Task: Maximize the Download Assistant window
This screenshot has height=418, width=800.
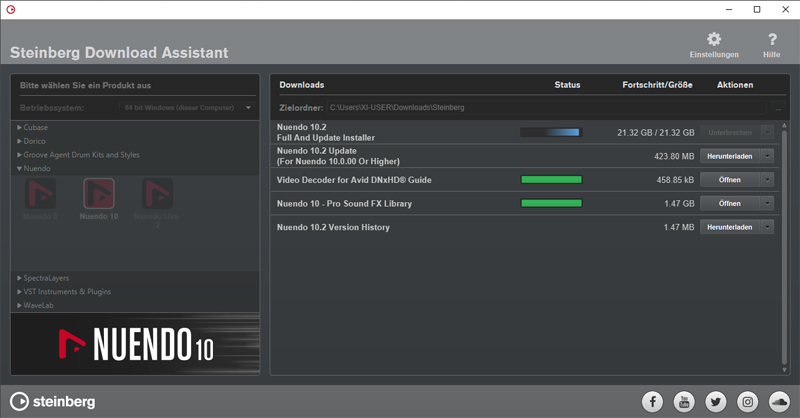Action: tap(757, 9)
